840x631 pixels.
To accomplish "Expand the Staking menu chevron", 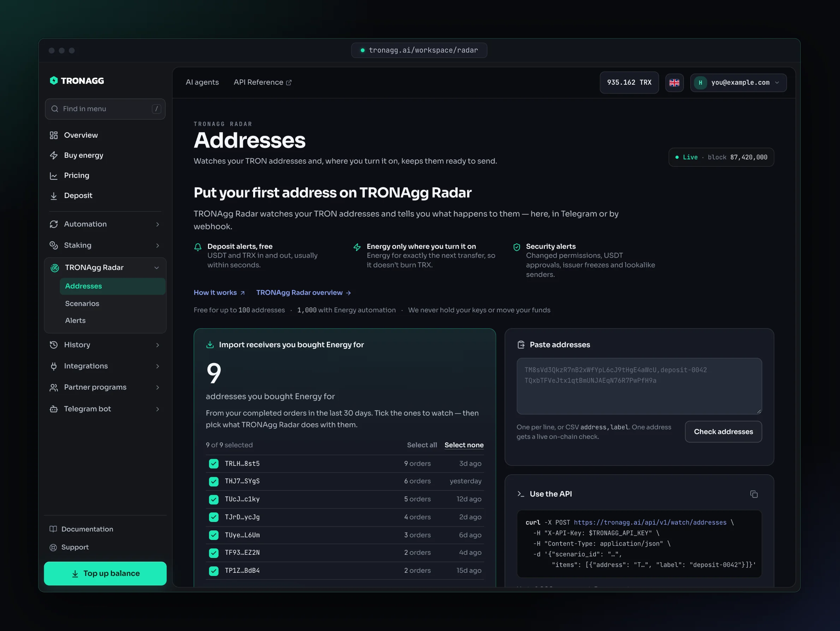I will [x=157, y=246].
